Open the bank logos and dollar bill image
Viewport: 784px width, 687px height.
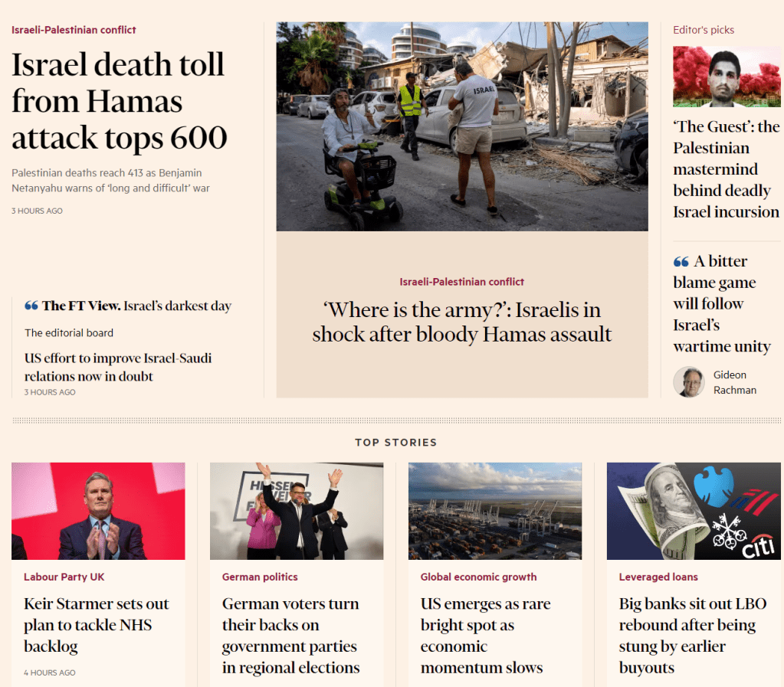(694, 511)
